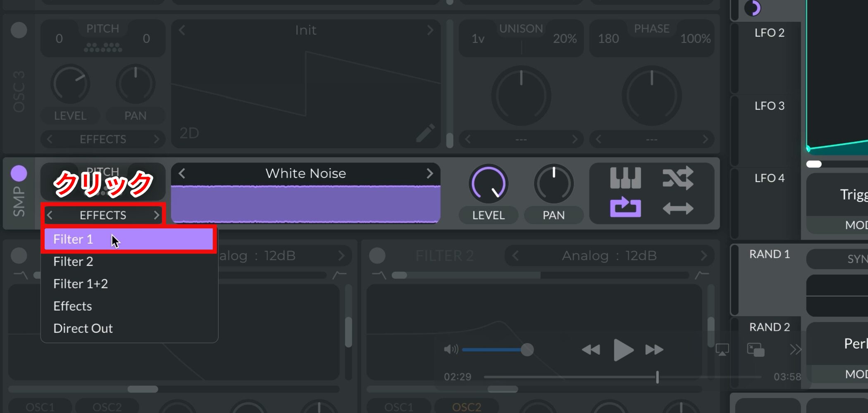Toggle sampler loop icon
868x413 pixels.
625,208
